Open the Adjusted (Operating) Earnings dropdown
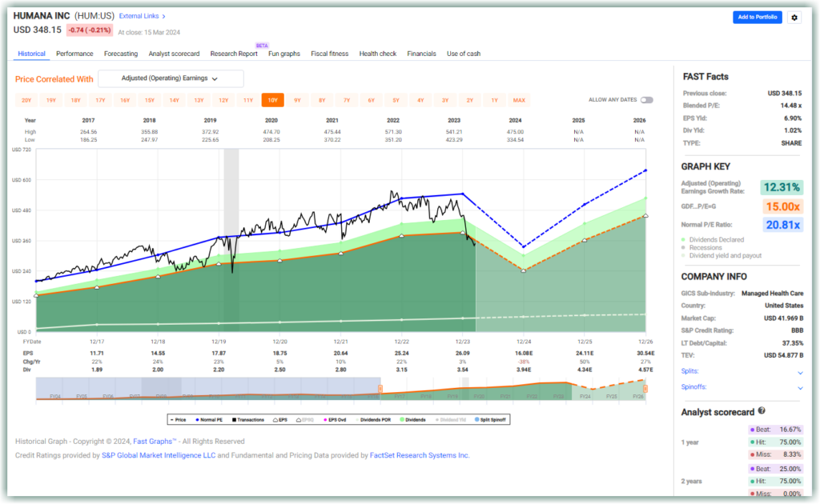Viewport: 820px width, 504px height. 171,78
